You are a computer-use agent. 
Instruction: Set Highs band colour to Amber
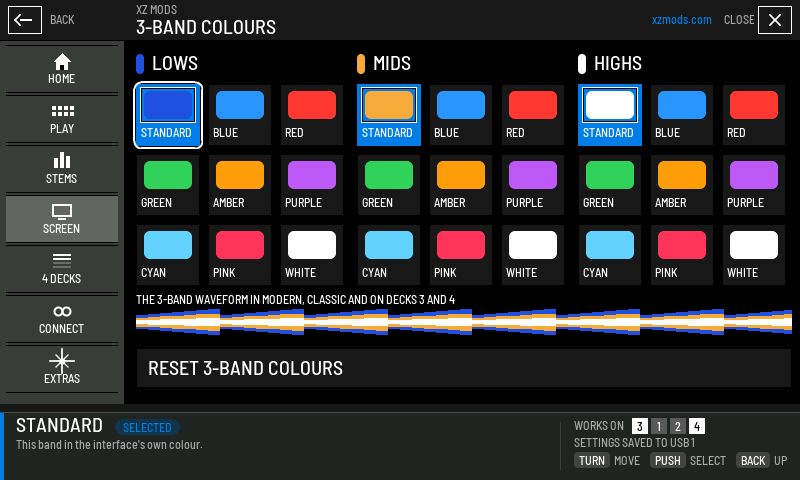(x=682, y=185)
